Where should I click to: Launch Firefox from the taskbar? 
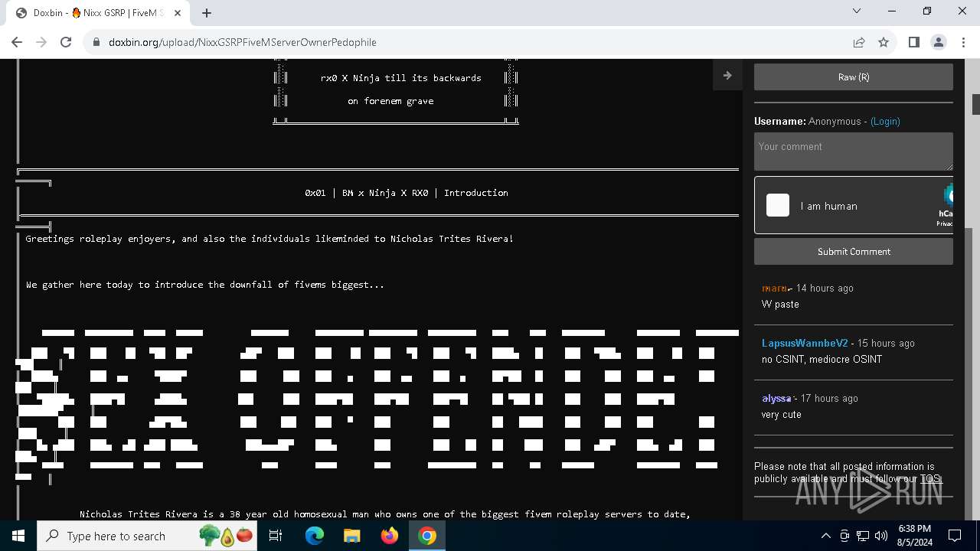(389, 536)
